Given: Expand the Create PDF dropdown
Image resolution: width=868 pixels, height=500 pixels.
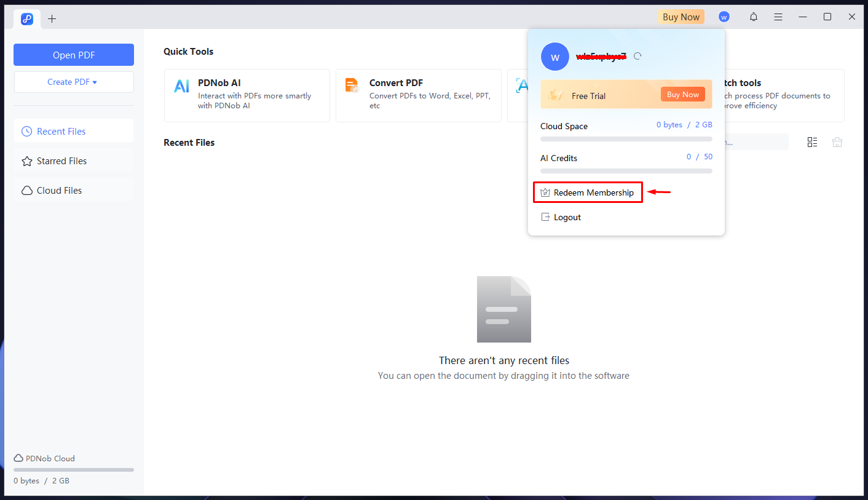Looking at the screenshot, I should tap(74, 82).
